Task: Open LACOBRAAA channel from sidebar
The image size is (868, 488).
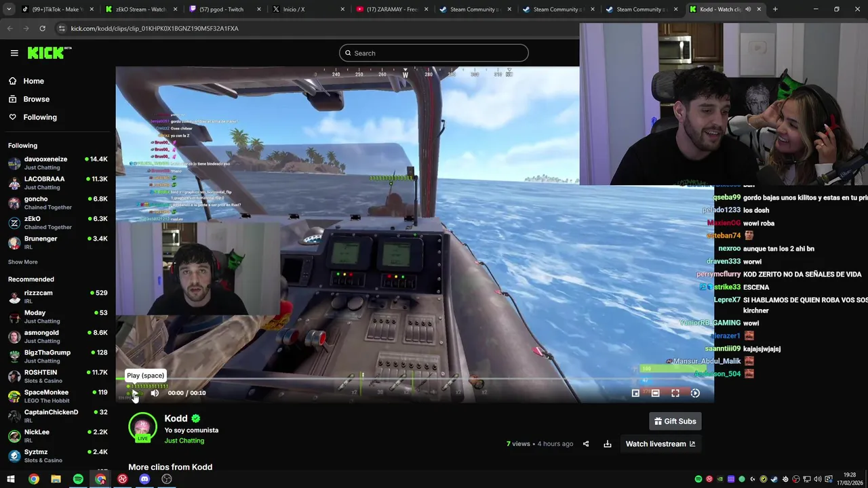Action: click(x=58, y=183)
